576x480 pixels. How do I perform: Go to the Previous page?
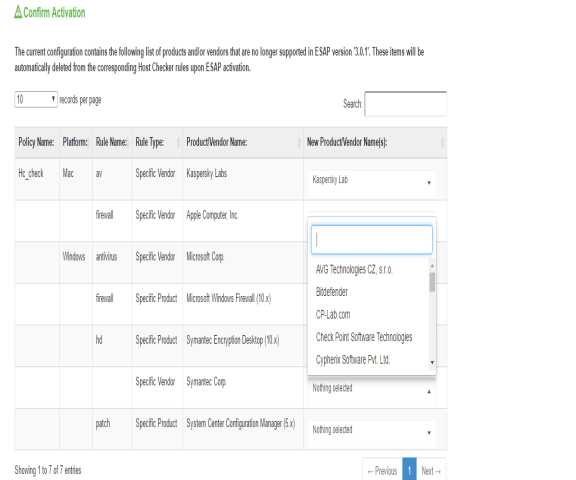tap(382, 470)
